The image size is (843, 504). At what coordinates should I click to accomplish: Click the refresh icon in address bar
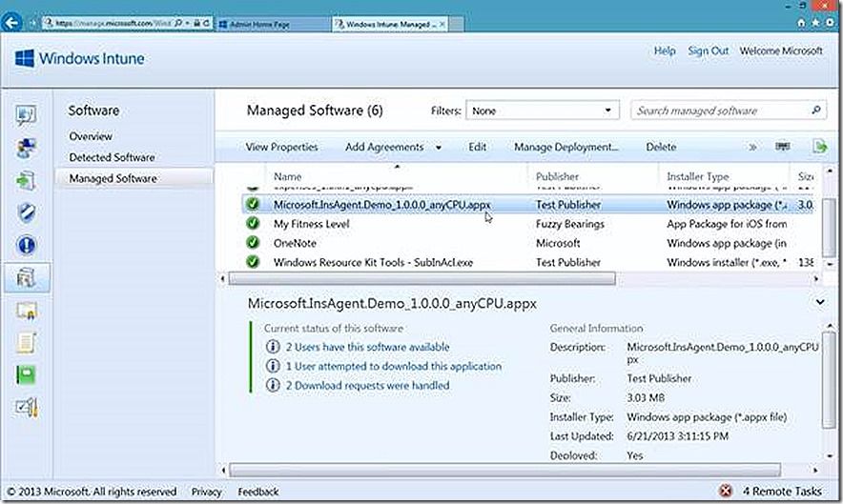(x=206, y=23)
